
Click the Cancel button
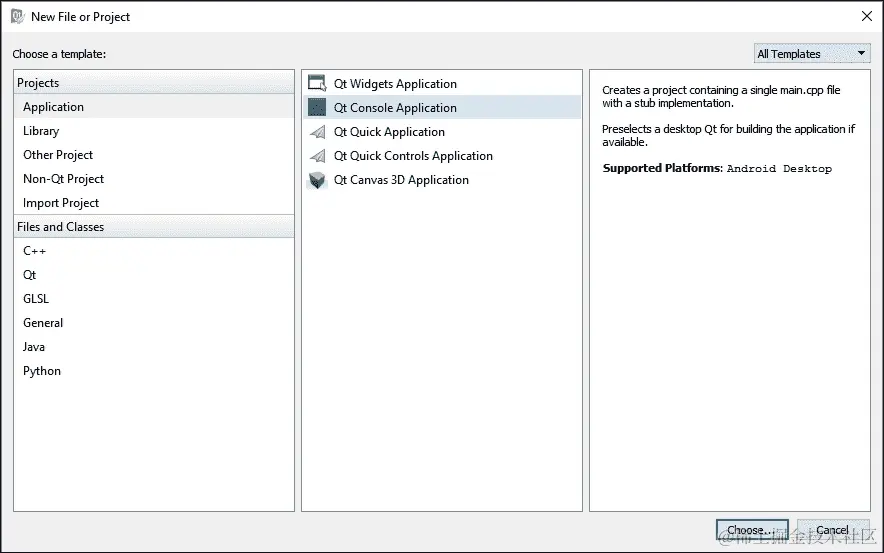(x=833, y=530)
